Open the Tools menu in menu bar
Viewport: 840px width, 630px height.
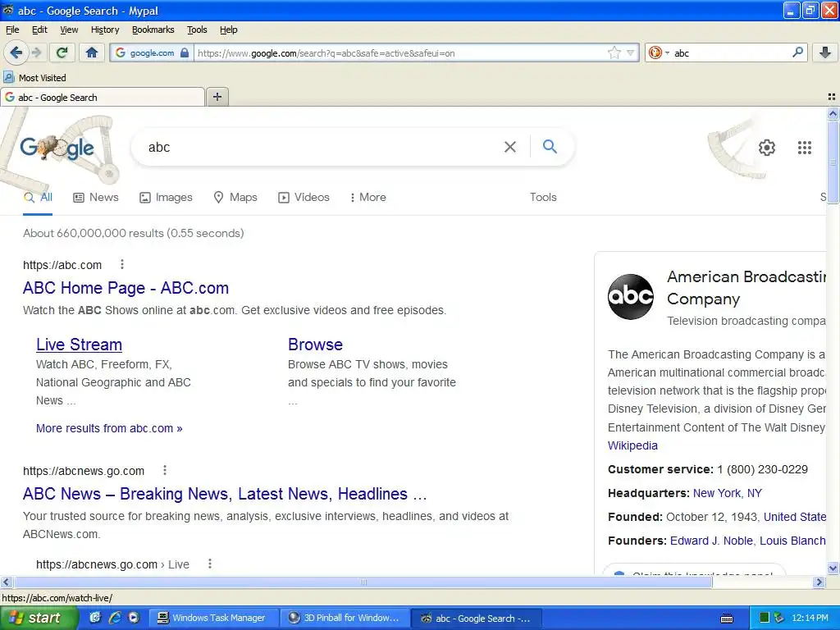pos(197,30)
